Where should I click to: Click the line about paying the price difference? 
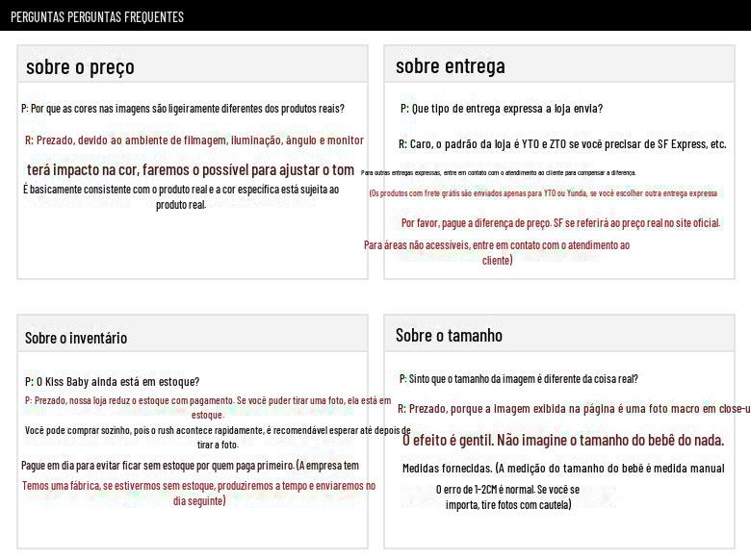(560, 223)
